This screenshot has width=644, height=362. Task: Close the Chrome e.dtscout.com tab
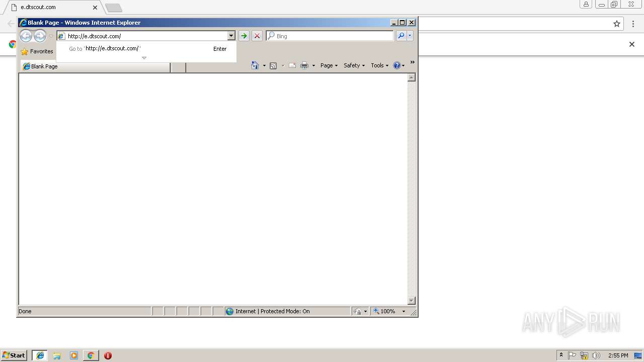click(x=95, y=8)
